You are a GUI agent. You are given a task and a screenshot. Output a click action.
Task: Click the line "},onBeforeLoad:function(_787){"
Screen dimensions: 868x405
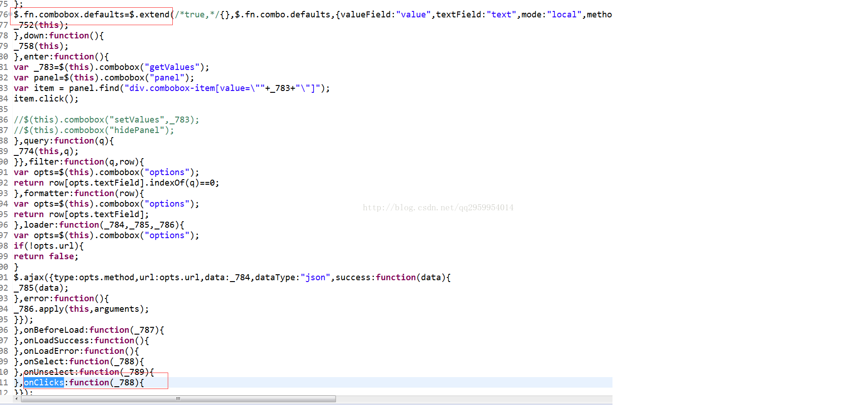point(89,330)
